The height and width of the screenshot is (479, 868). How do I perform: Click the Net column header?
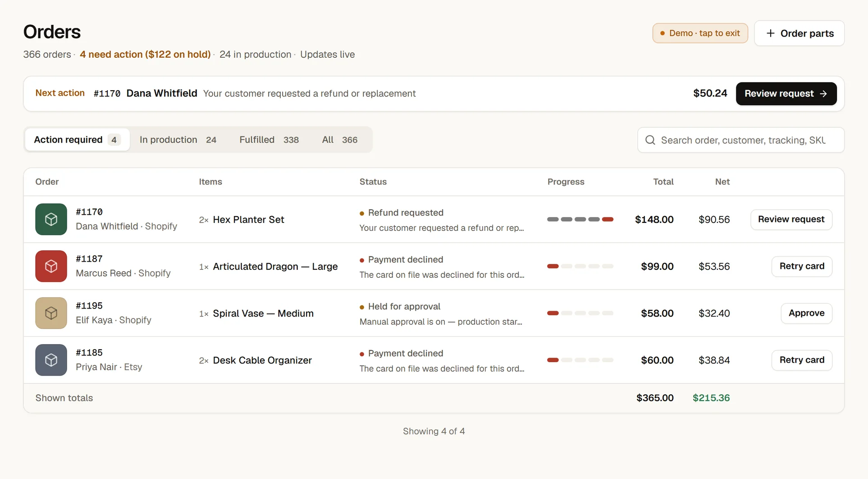click(x=722, y=182)
